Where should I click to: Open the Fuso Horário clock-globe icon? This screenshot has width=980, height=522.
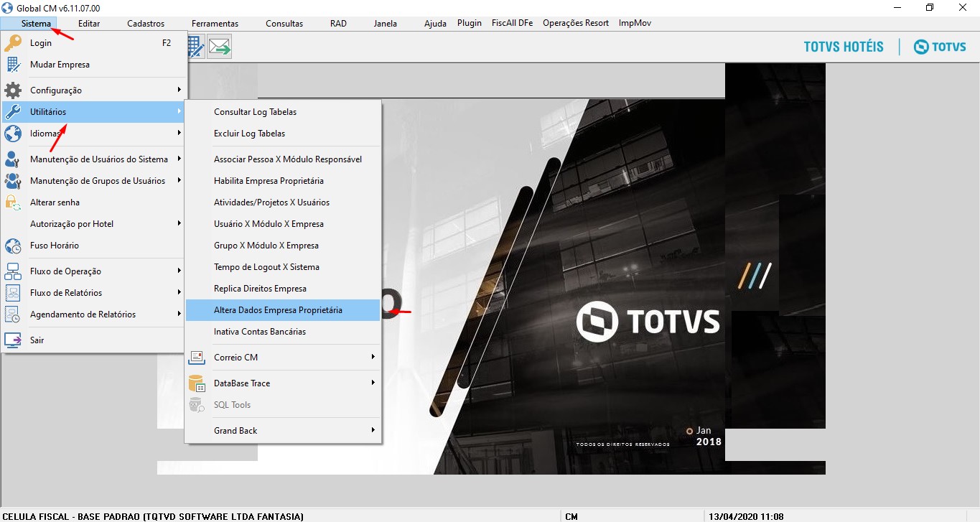coord(13,246)
